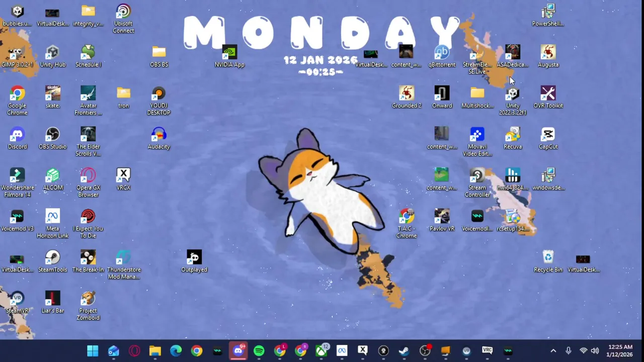The image size is (644, 362).
Task: Select the OBS BS folder
Action: click(x=159, y=56)
